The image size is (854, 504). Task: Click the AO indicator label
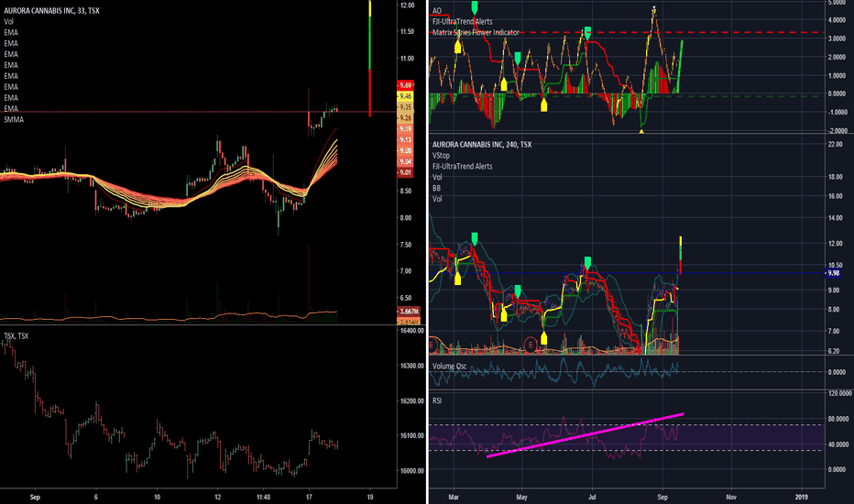(437, 10)
